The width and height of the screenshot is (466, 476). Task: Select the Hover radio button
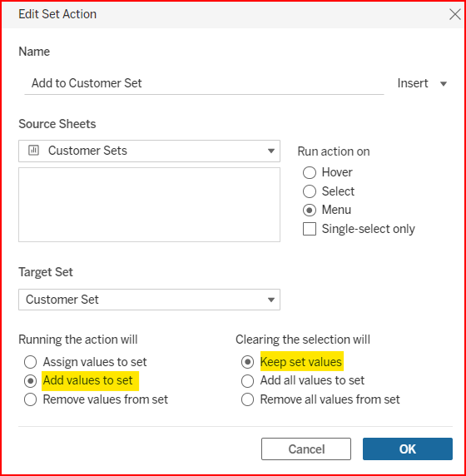pyautogui.click(x=310, y=172)
